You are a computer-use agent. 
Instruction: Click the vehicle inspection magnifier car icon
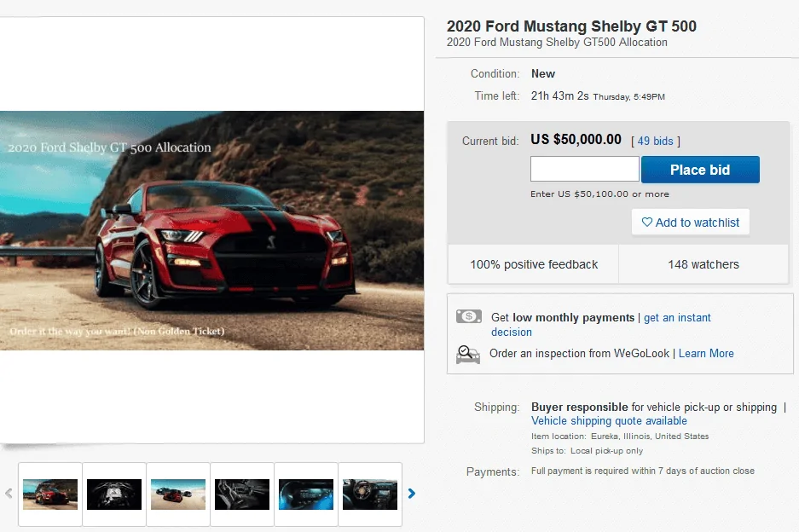tap(468, 354)
